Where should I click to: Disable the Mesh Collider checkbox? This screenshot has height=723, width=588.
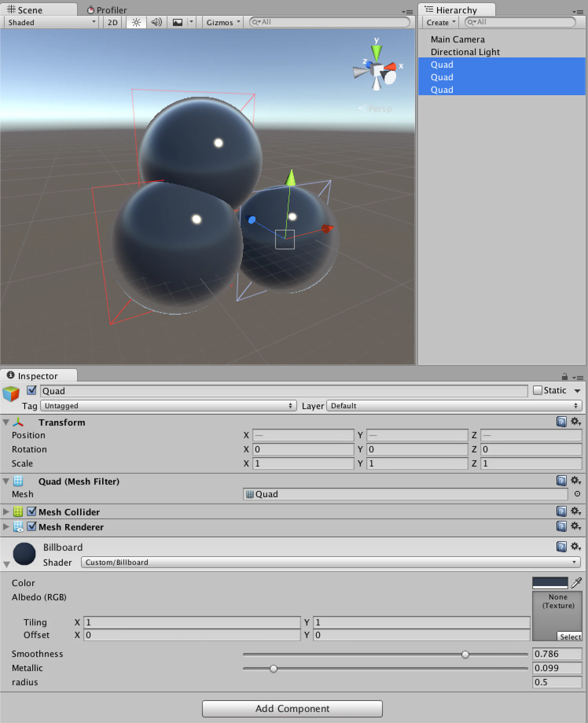pos(32,511)
